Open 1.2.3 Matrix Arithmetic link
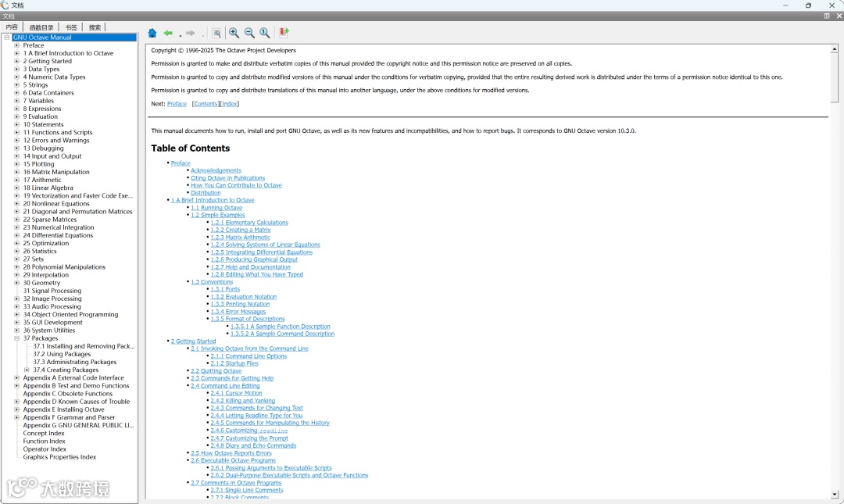 pos(241,237)
